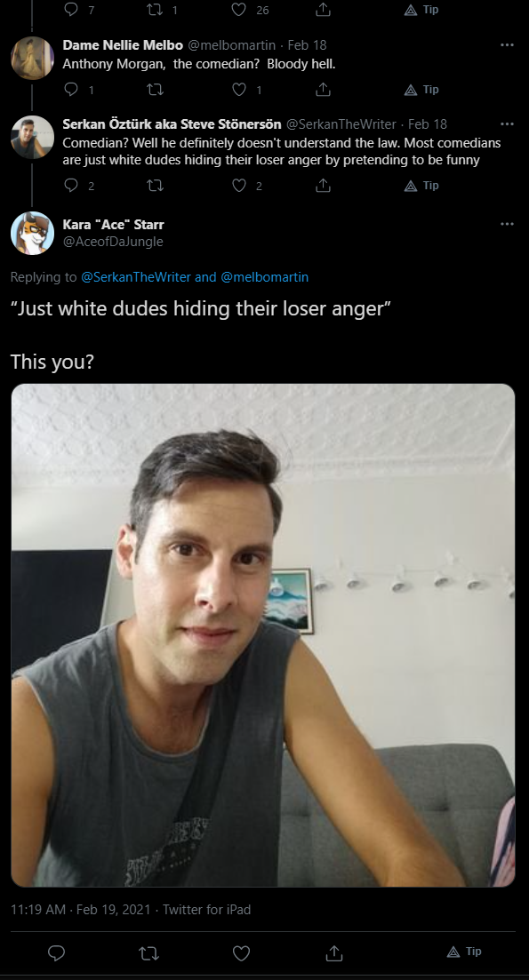Retweet the main tweet by AceofDaJungle

[x=148, y=952]
